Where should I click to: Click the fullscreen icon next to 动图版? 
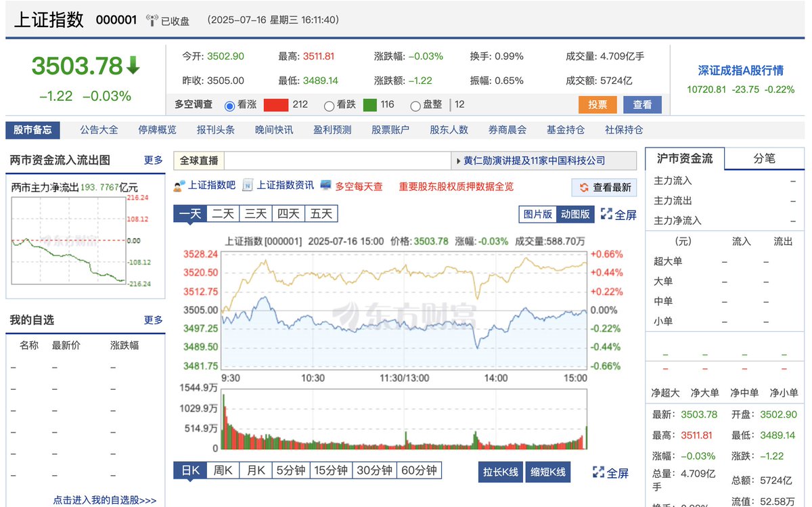pyautogui.click(x=606, y=214)
